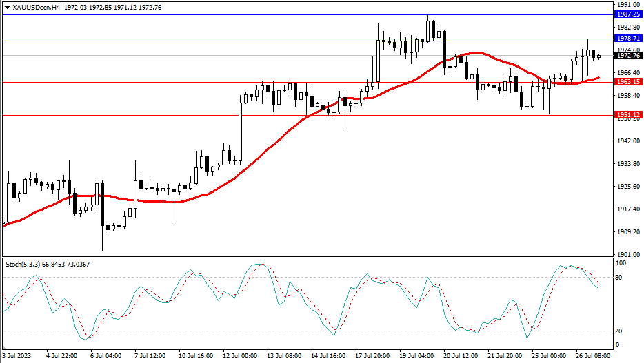Click the 7 Jul 12:00 time label

coord(150,356)
